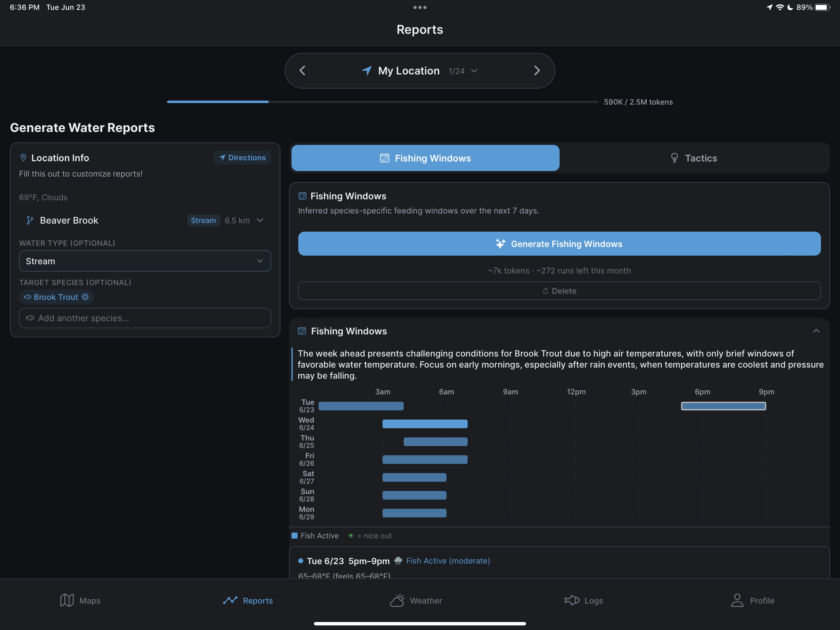Image resolution: width=840 pixels, height=630 pixels.
Task: Select the Sat 6/27 fishing window bar
Action: tap(414, 477)
